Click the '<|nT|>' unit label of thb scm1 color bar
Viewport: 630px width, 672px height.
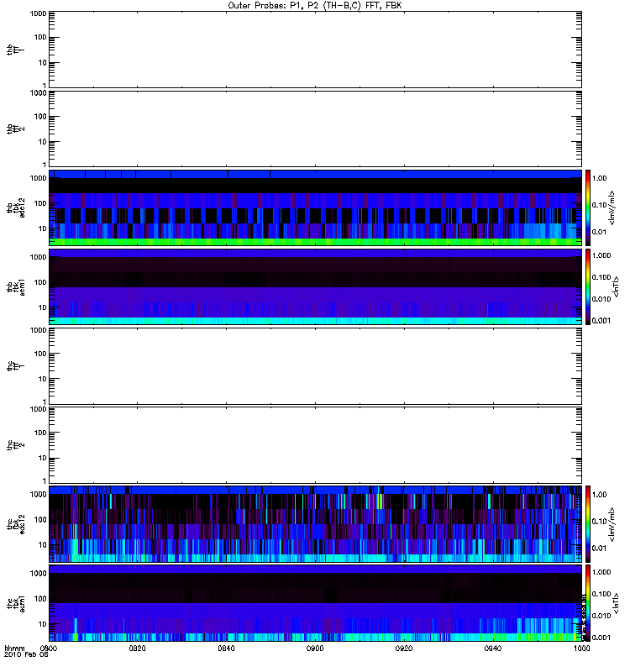pos(616,286)
